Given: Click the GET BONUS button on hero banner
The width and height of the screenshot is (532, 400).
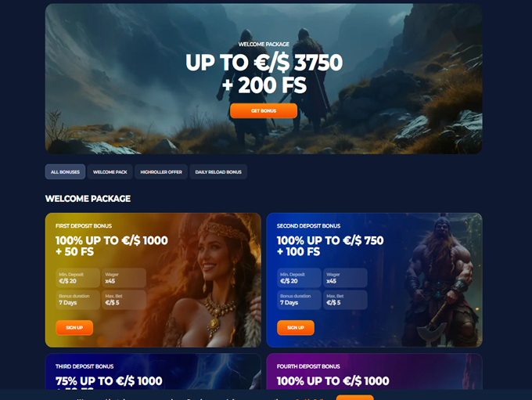Looking at the screenshot, I should point(264,110).
